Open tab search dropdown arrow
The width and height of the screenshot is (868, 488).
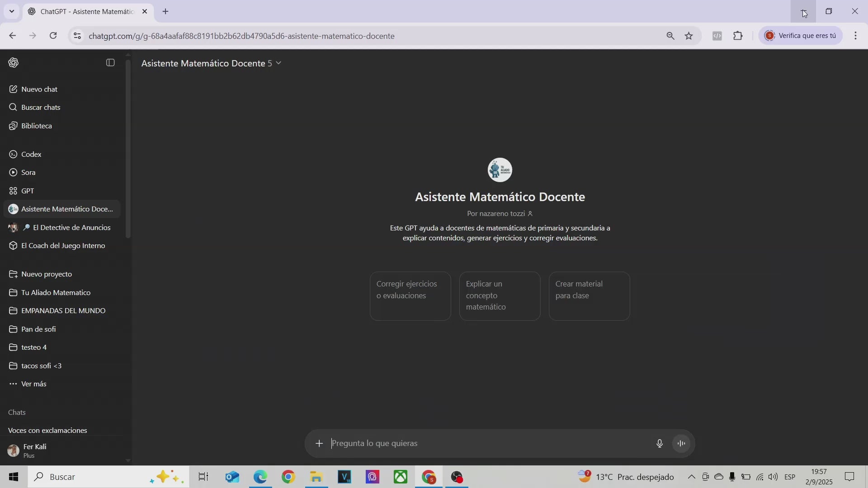coord(12,12)
